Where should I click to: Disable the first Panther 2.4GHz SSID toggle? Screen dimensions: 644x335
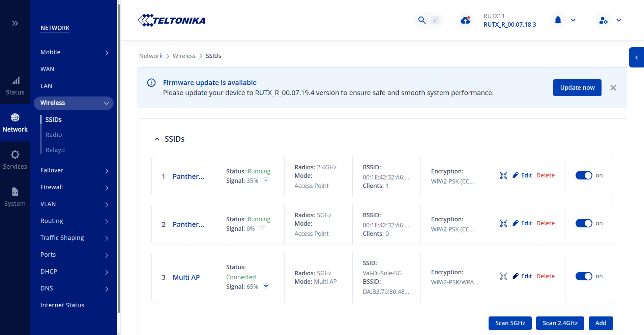584,175
